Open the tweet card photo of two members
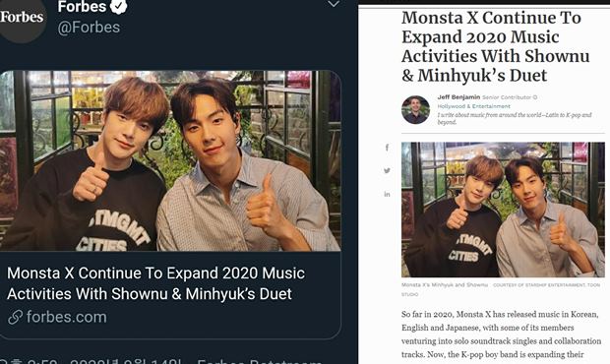Screen dimensions: 610x364 point(170,160)
